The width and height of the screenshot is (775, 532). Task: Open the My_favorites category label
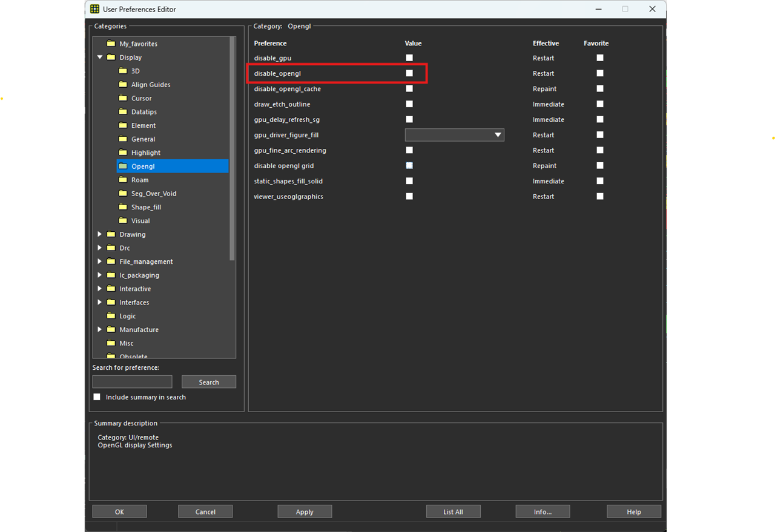point(139,44)
